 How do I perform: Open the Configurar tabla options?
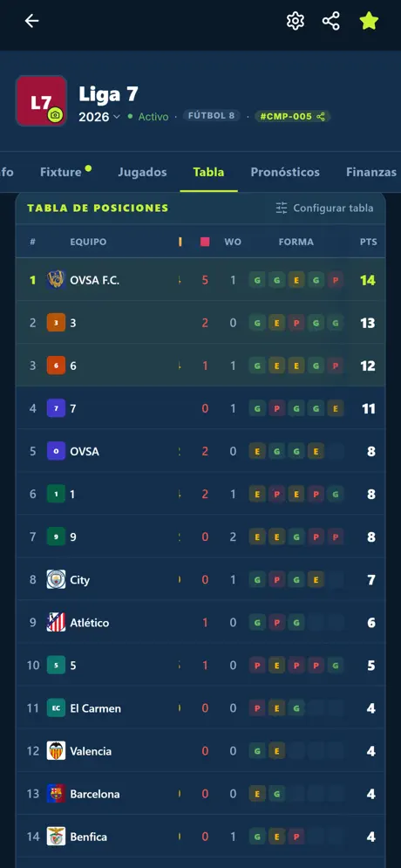point(324,208)
